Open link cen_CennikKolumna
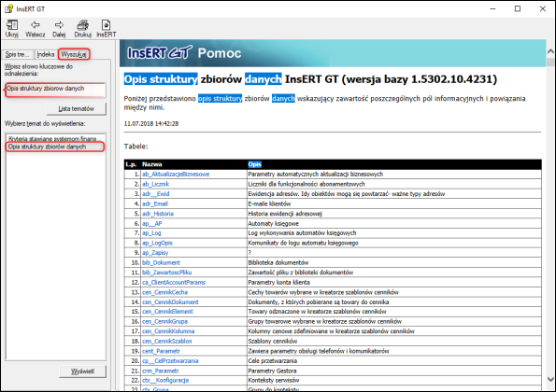 click(168, 331)
